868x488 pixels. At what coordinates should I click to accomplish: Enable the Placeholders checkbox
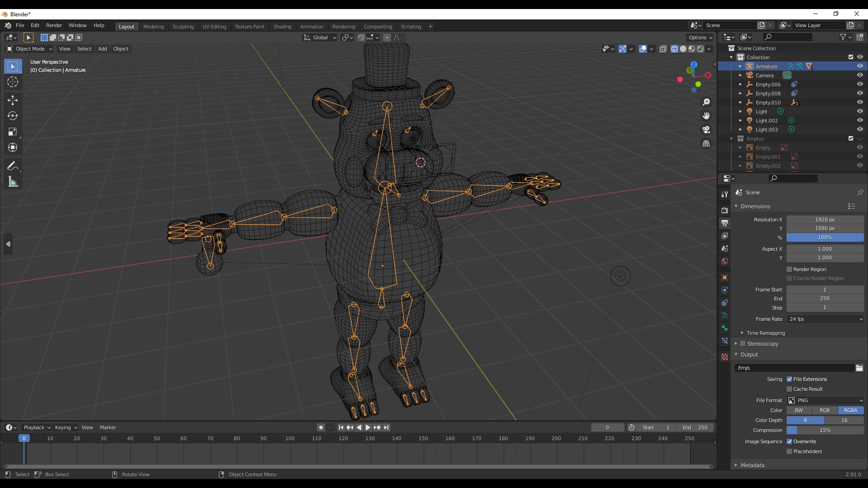pyautogui.click(x=789, y=451)
